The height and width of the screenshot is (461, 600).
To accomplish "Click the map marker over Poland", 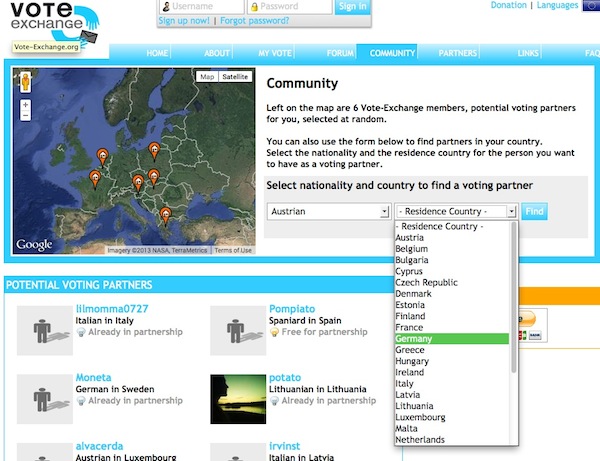I will [x=154, y=150].
